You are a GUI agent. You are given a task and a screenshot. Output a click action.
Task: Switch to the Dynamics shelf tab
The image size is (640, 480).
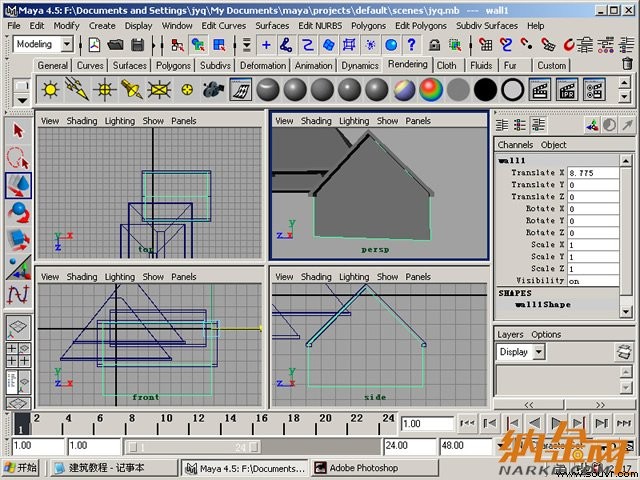pos(360,65)
